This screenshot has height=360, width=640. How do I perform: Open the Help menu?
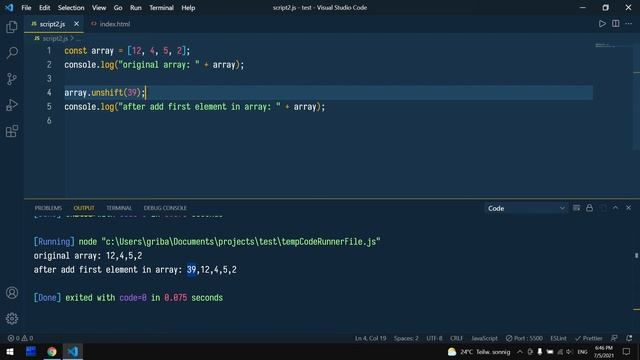[x=188, y=8]
